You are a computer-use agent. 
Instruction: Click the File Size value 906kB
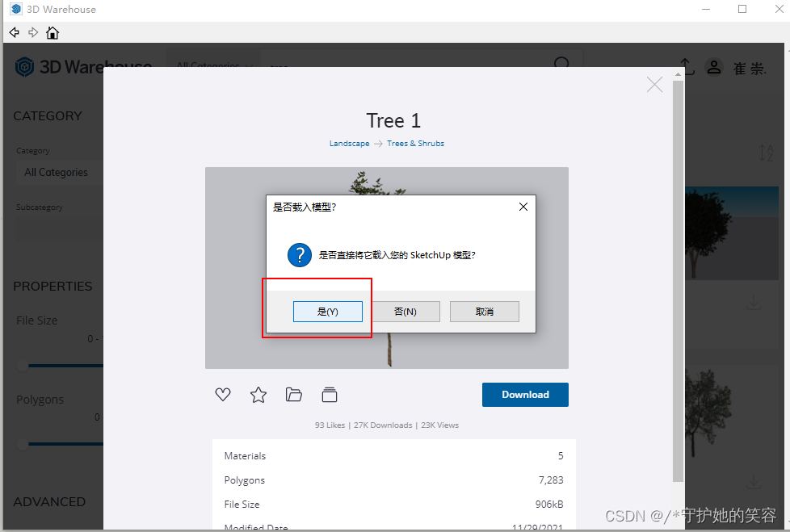549,505
